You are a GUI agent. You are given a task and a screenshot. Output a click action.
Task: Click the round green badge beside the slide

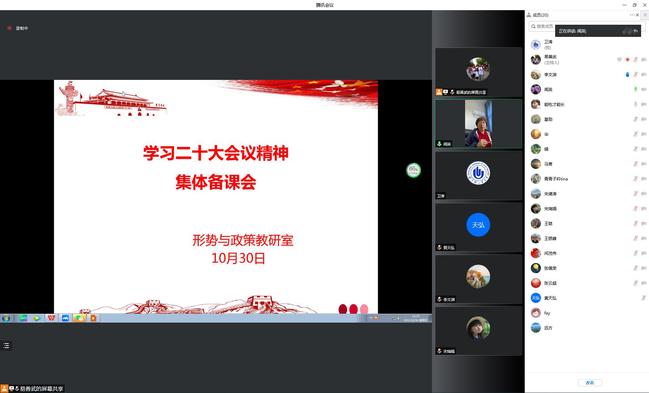click(413, 170)
